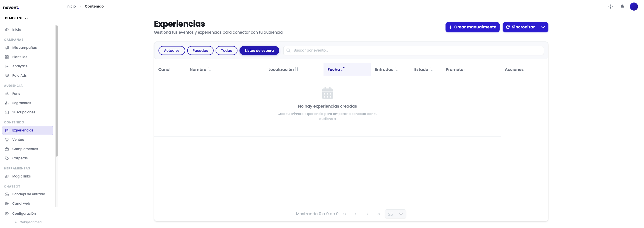Go to Inicio breadcrumb link
Viewport: 644px width, 228px height.
tap(71, 6)
